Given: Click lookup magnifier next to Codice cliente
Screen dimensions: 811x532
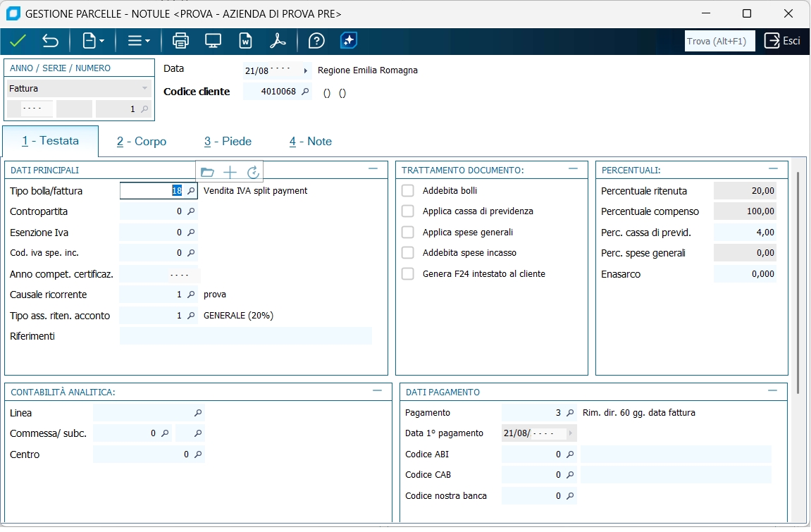Looking at the screenshot, I should pyautogui.click(x=305, y=92).
